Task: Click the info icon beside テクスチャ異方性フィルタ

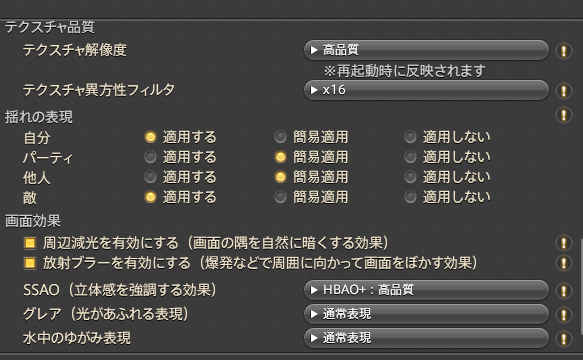Action: pyautogui.click(x=564, y=90)
